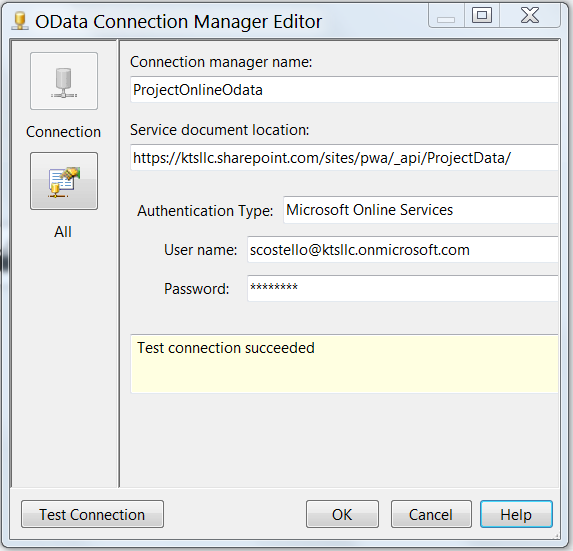Click the dialog title bar text
The height and width of the screenshot is (551, 573).
point(178,22)
